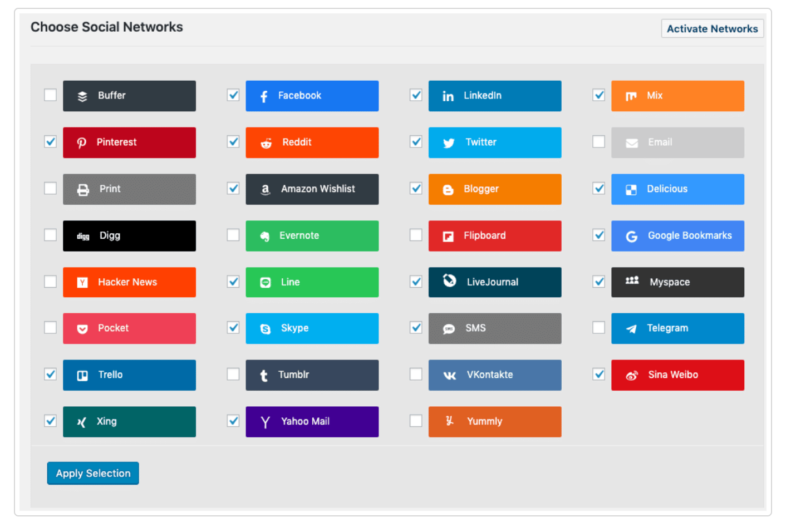Click the Digg logo icon
The width and height of the screenshot is (786, 532).
[x=83, y=237]
